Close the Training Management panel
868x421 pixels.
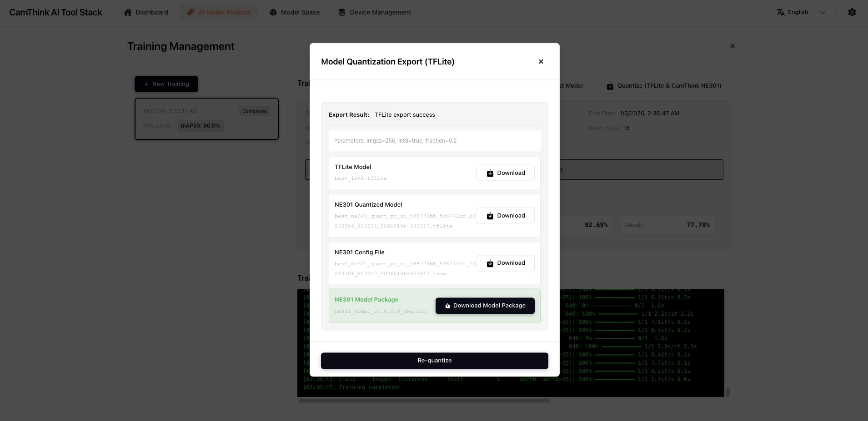click(x=732, y=46)
